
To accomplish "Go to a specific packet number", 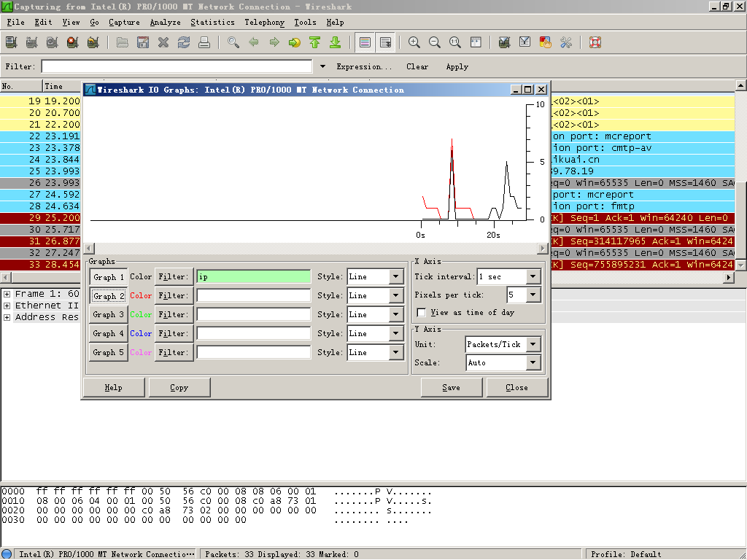I will click(295, 42).
